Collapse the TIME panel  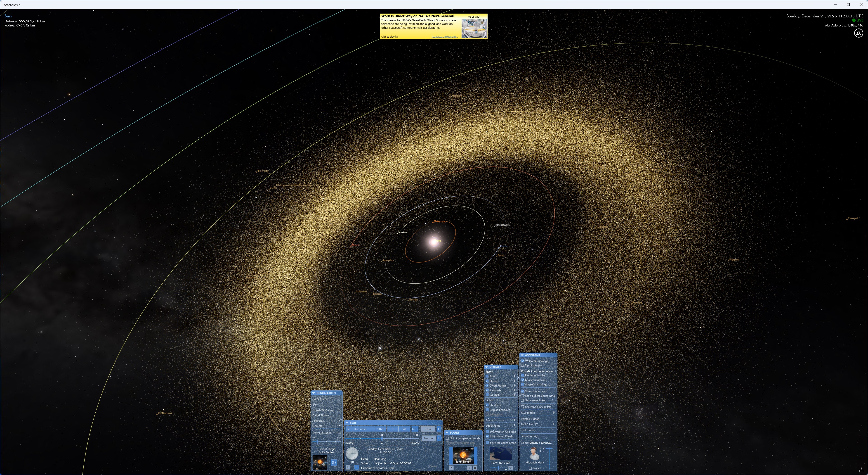pyautogui.click(x=347, y=423)
